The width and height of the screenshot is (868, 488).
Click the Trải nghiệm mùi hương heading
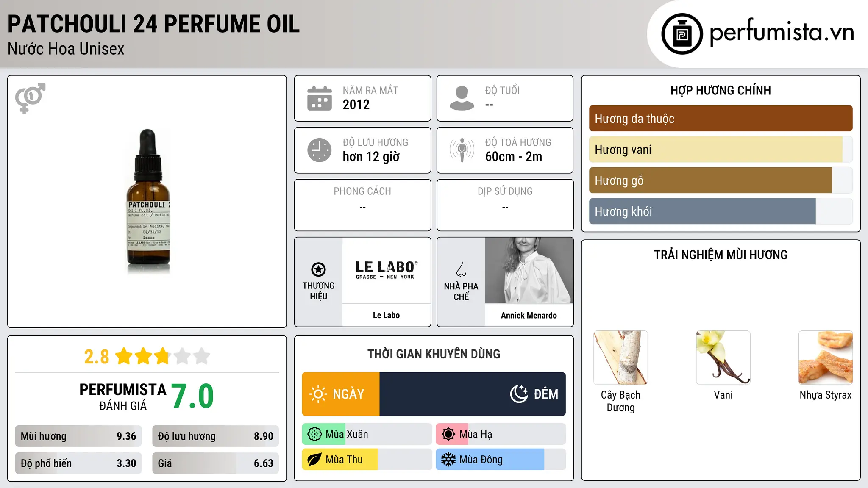click(x=721, y=255)
